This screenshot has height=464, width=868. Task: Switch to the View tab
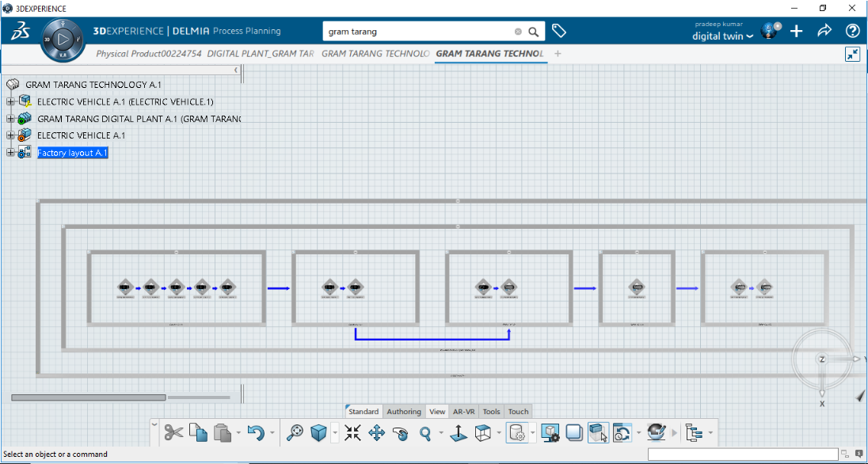pos(437,412)
